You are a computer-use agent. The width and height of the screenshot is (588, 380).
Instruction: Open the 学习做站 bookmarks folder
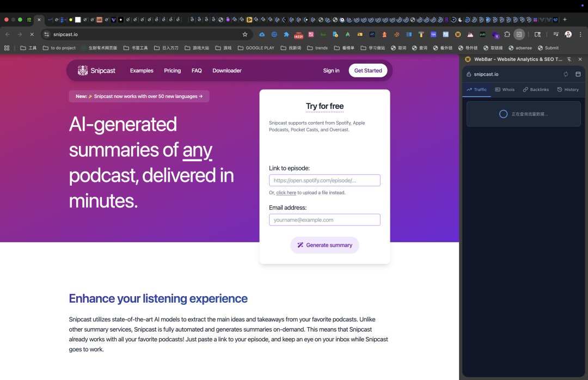[x=373, y=48]
